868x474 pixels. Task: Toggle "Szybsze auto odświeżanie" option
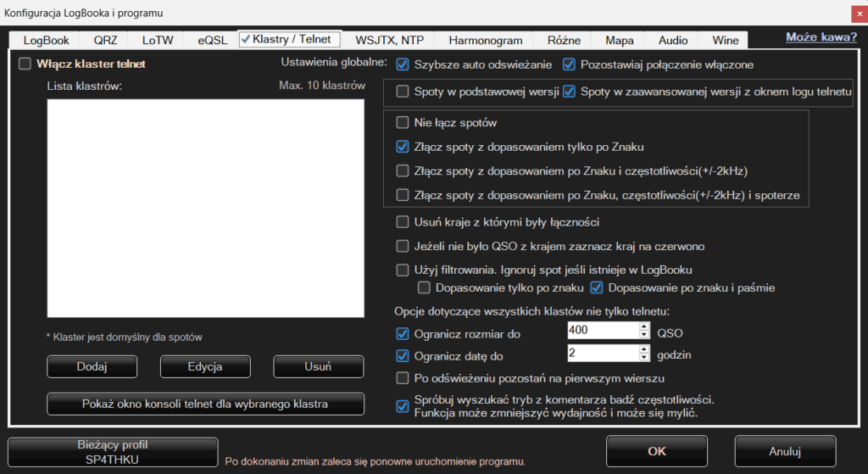[403, 64]
